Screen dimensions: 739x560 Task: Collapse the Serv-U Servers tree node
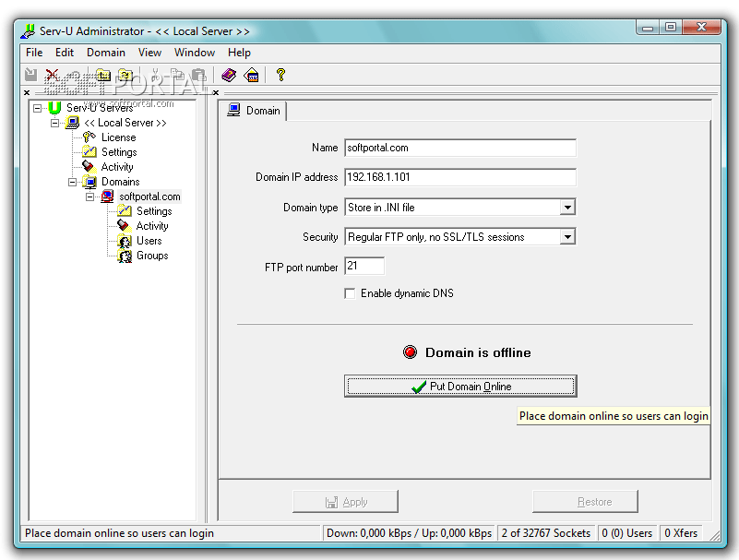pyautogui.click(x=37, y=109)
